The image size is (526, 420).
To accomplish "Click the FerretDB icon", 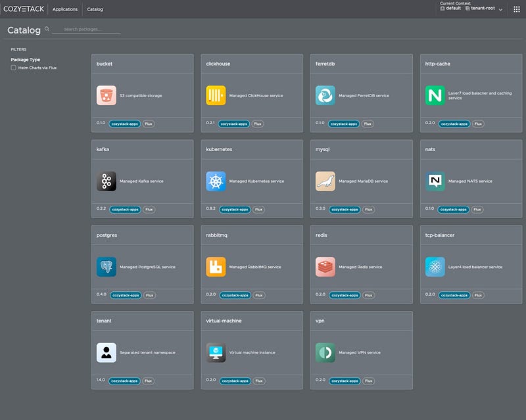I will pyautogui.click(x=325, y=95).
